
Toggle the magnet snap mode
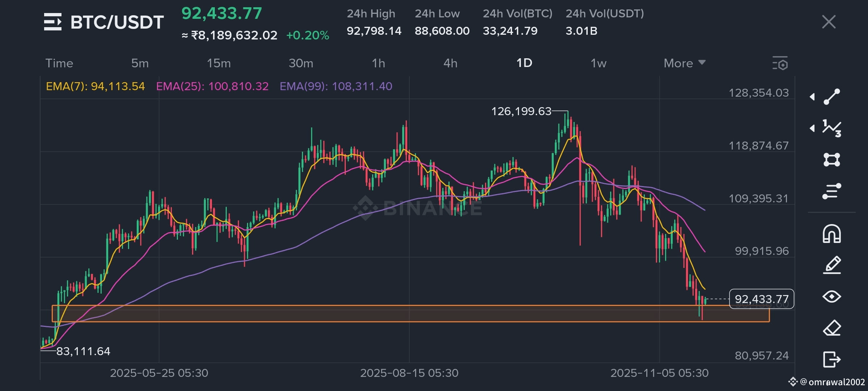[832, 234]
